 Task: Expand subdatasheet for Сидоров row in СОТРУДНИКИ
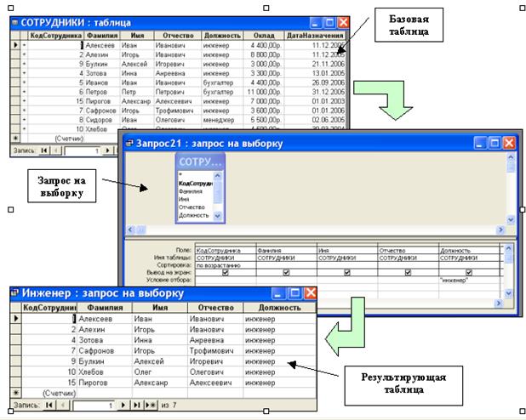point(24,120)
